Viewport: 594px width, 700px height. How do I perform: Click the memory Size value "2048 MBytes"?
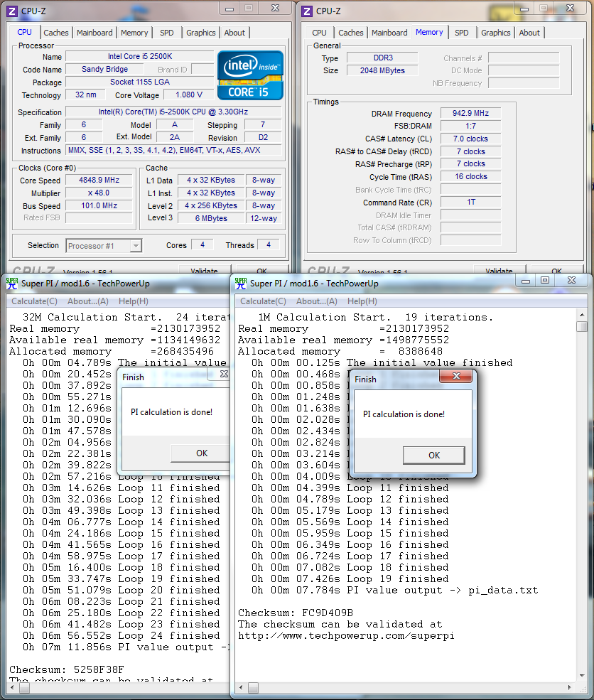point(383,70)
